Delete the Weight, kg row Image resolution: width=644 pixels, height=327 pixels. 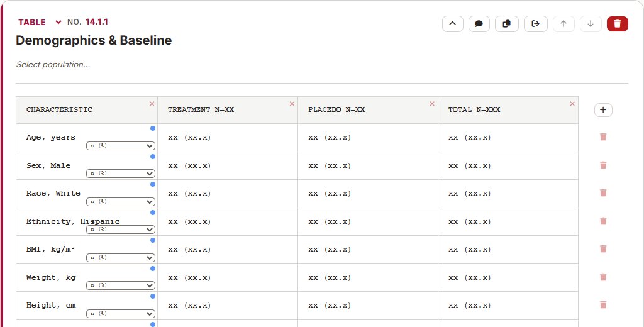(x=603, y=277)
